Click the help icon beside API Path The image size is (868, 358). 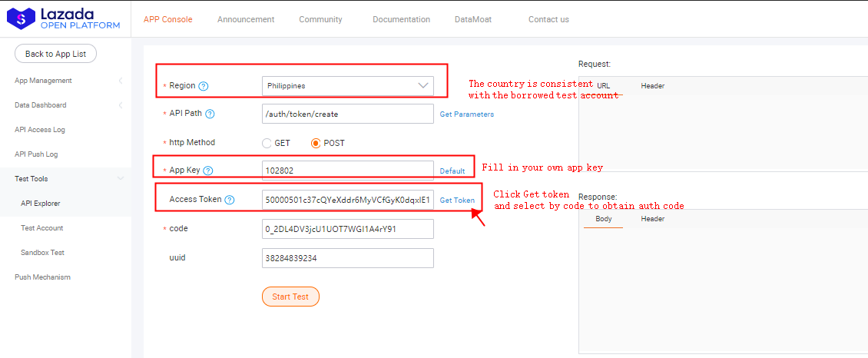(210, 114)
